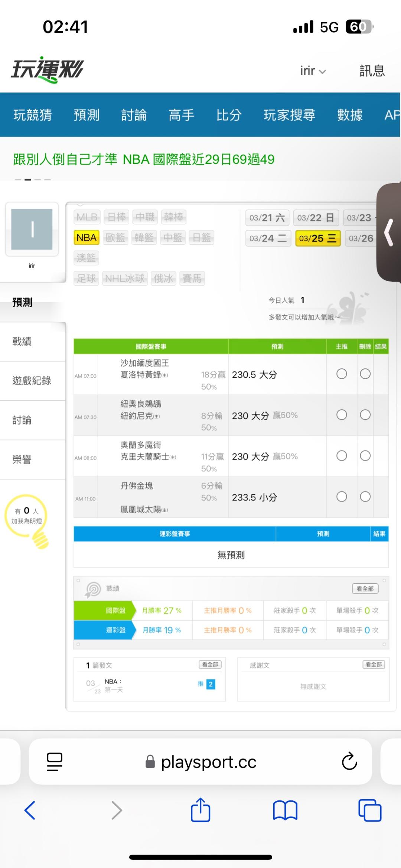
Task: Tap the 戰績 target icon
Action: coord(93,589)
